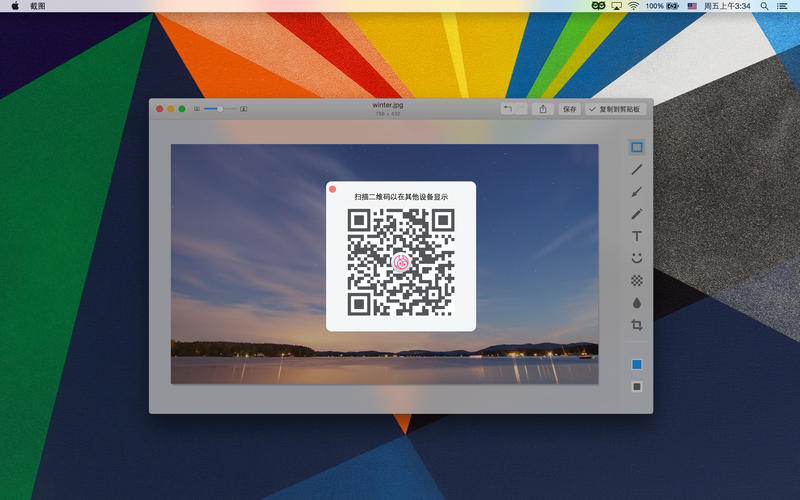
Task: Open the Apple menu
Action: pyautogui.click(x=15, y=6)
